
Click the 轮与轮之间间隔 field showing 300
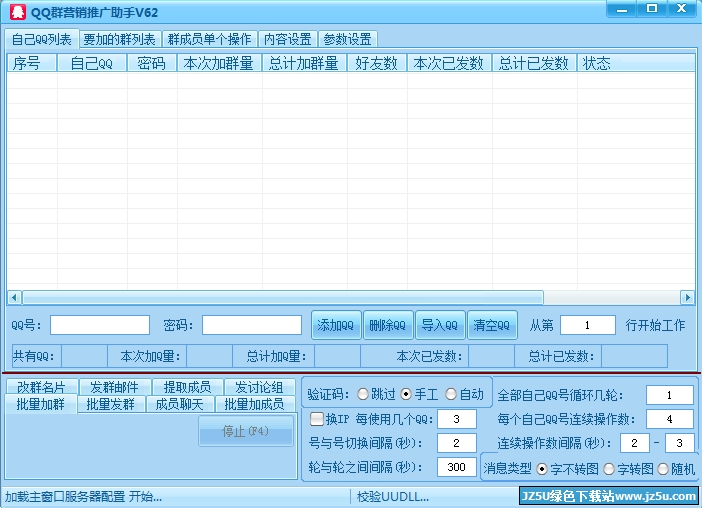click(x=457, y=467)
